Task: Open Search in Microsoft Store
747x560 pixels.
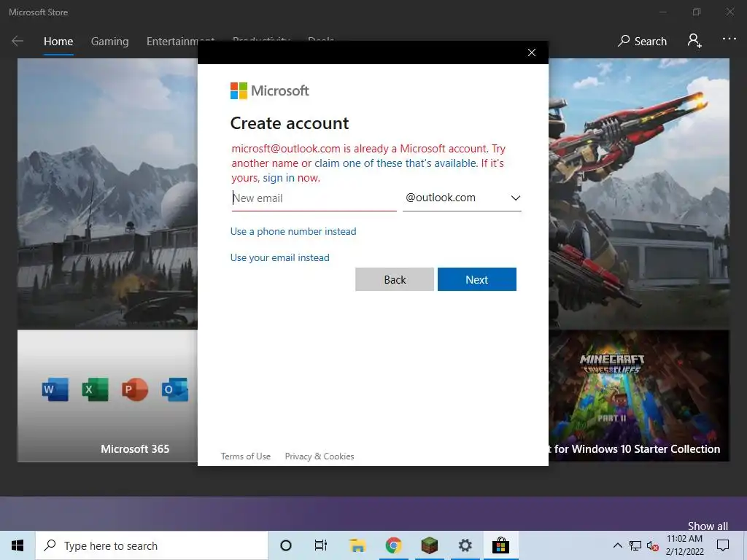Action: tap(642, 42)
